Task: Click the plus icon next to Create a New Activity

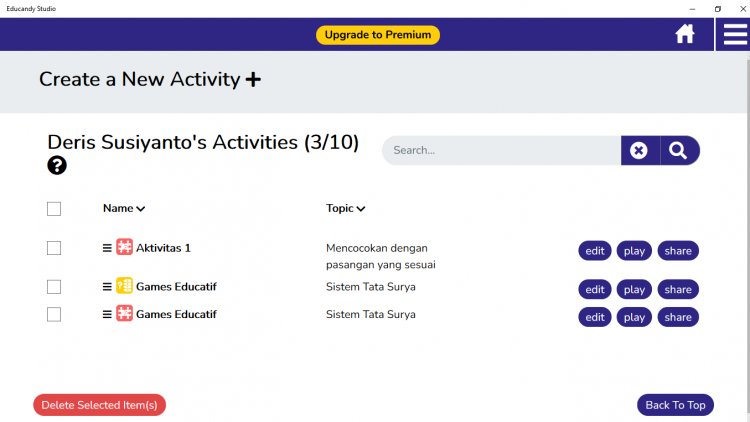Action: pos(253,80)
